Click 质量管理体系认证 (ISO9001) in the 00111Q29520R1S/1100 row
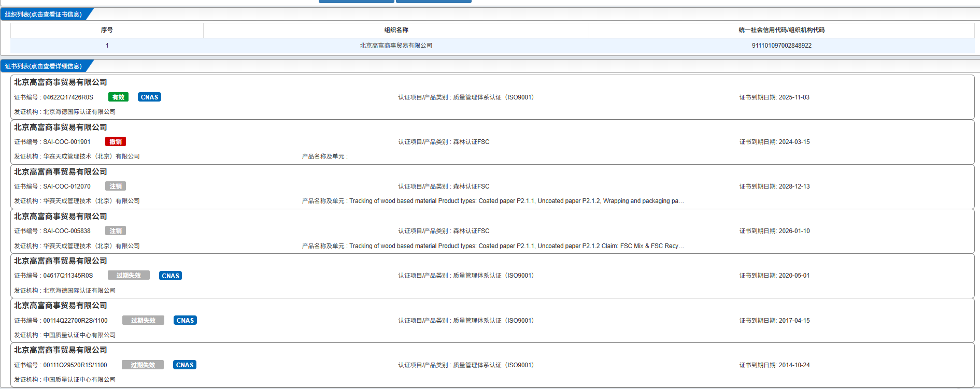This screenshot has width=980, height=389. point(494,365)
